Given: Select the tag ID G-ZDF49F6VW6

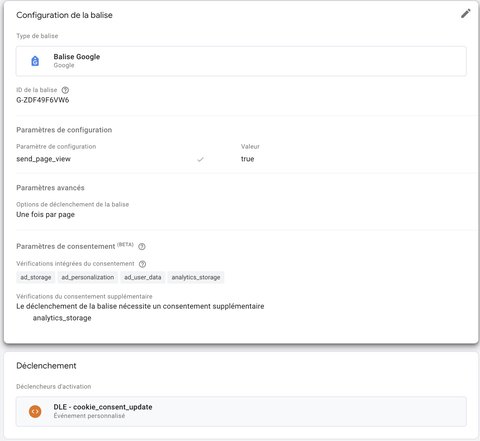Looking at the screenshot, I should tap(43, 100).
